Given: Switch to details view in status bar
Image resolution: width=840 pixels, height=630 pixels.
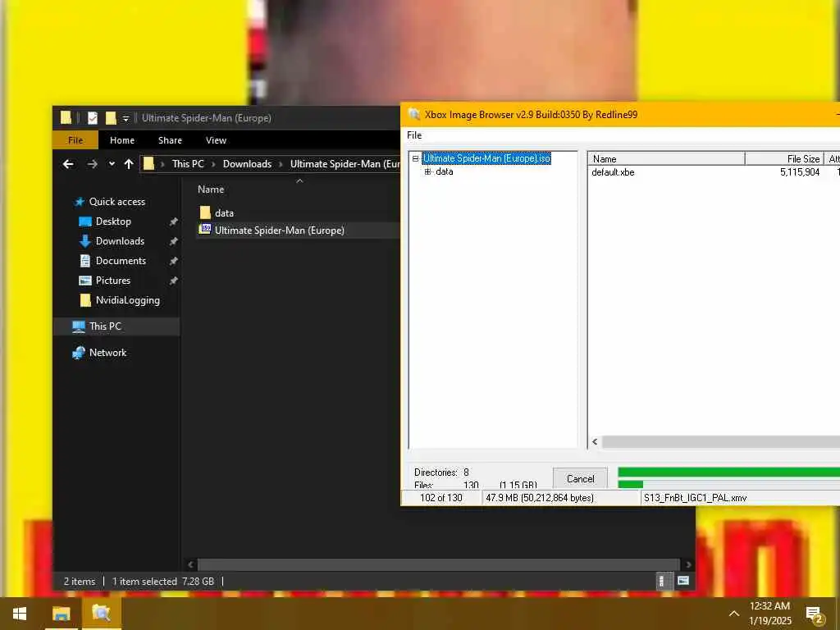Looking at the screenshot, I should [x=663, y=581].
